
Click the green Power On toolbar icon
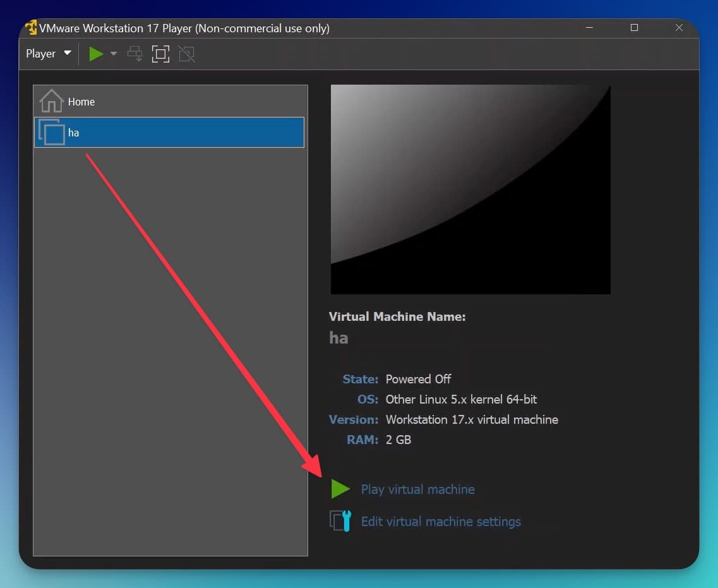(x=95, y=54)
